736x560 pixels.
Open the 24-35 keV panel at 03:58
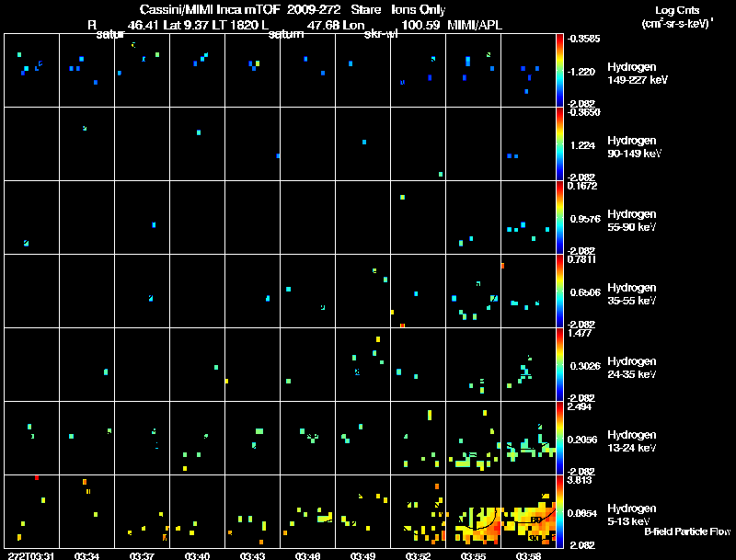tap(528, 364)
